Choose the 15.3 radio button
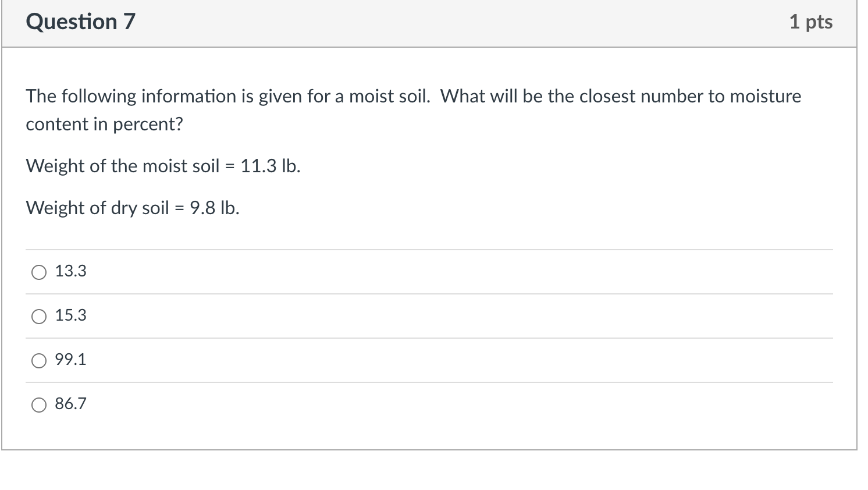This screenshot has width=868, height=490. pyautogui.click(x=39, y=316)
